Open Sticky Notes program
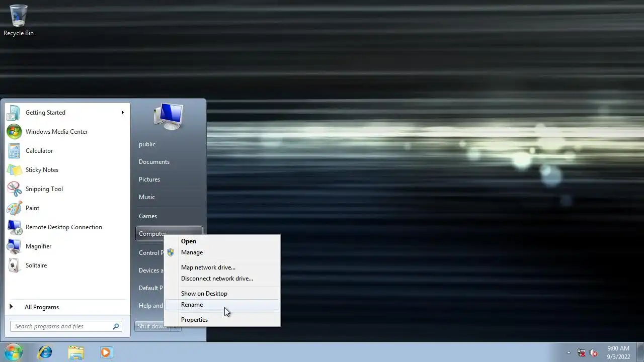The height and width of the screenshot is (362, 644). [67, 170]
